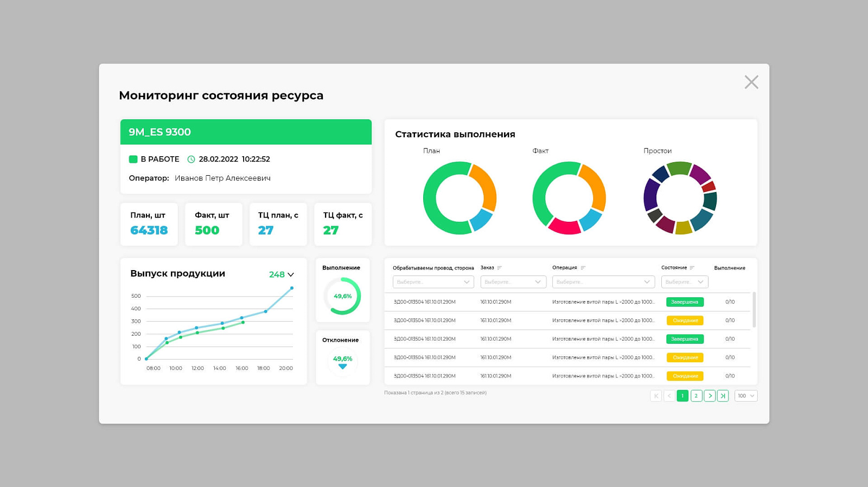Open the Состояние filter dropdown
The width and height of the screenshot is (868, 487).
pos(685,282)
